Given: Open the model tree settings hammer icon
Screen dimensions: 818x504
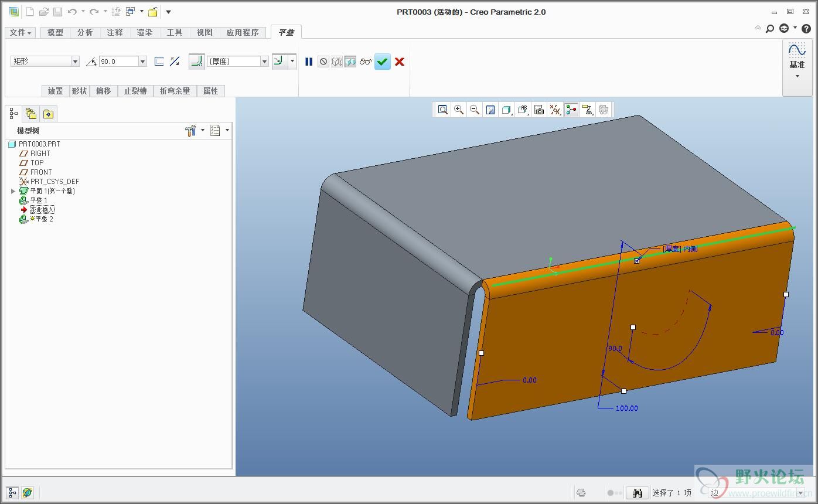Looking at the screenshot, I should point(190,131).
